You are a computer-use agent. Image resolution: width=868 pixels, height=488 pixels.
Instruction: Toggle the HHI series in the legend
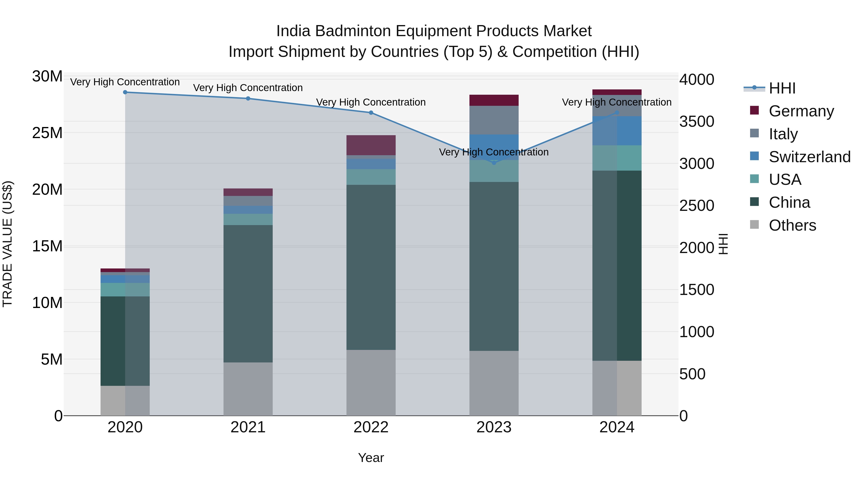click(770, 88)
